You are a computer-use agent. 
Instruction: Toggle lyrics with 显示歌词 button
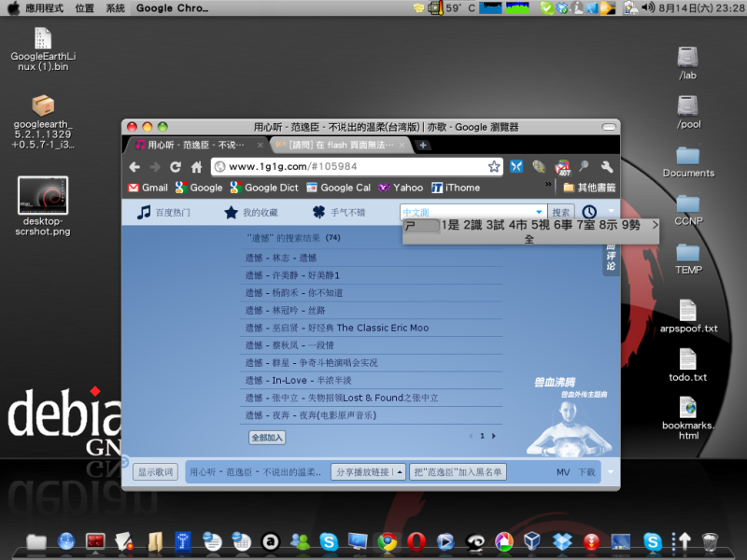[155, 472]
